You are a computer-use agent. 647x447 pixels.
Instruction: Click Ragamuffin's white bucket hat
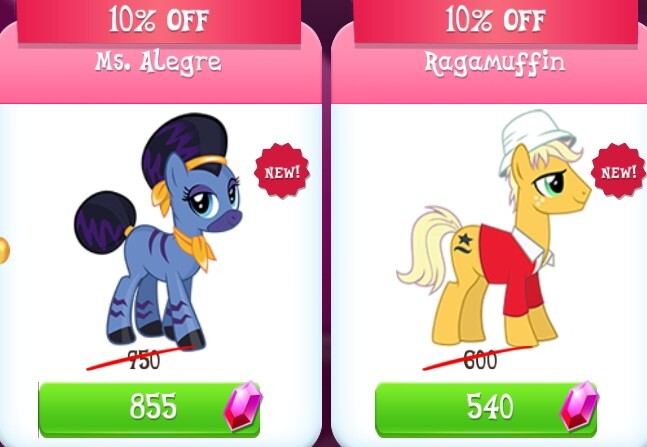tap(536, 140)
